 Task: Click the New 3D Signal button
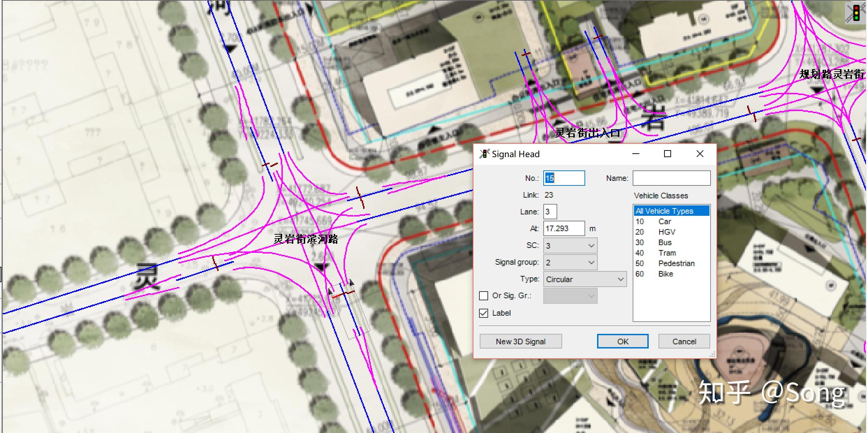coord(520,342)
